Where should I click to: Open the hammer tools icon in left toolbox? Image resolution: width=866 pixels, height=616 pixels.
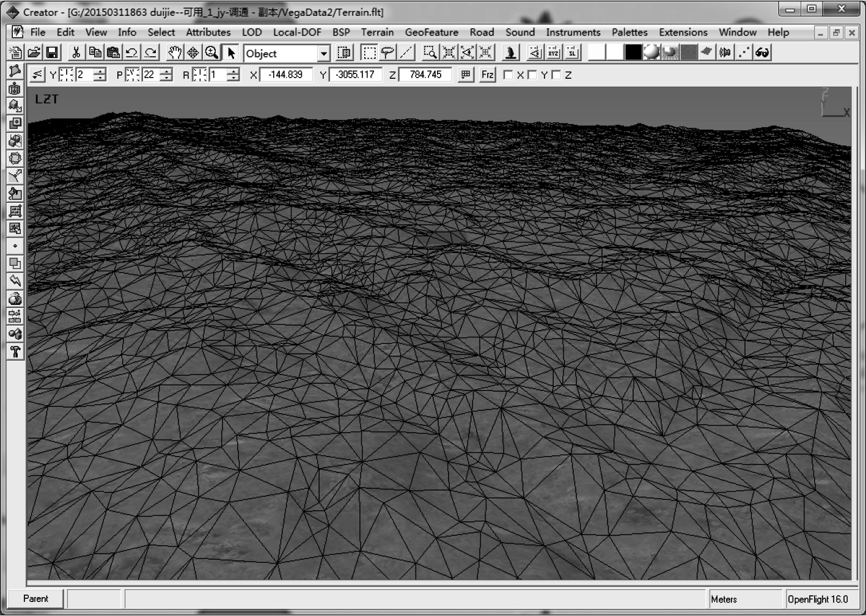tap(15, 351)
